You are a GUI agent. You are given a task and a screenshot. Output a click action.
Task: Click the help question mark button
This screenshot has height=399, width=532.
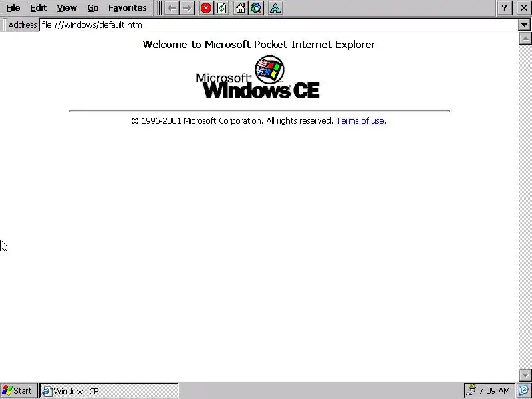click(505, 8)
